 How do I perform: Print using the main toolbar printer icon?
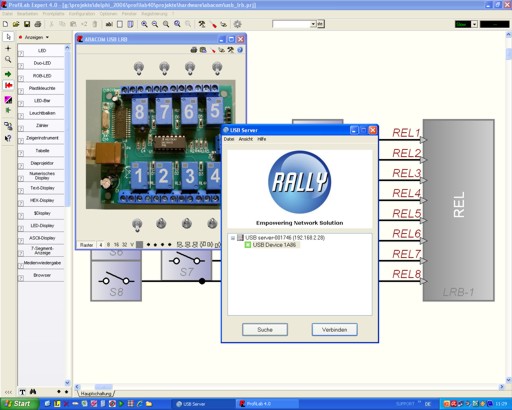coord(38,24)
